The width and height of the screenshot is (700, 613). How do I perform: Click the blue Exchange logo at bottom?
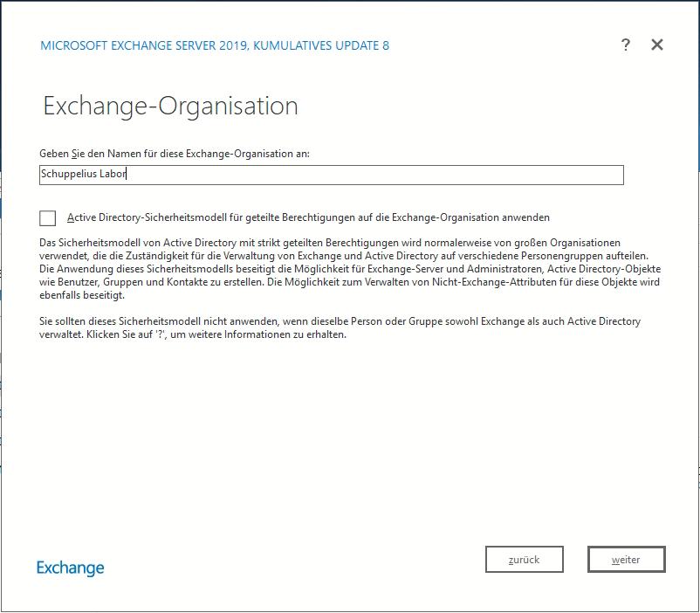(71, 568)
